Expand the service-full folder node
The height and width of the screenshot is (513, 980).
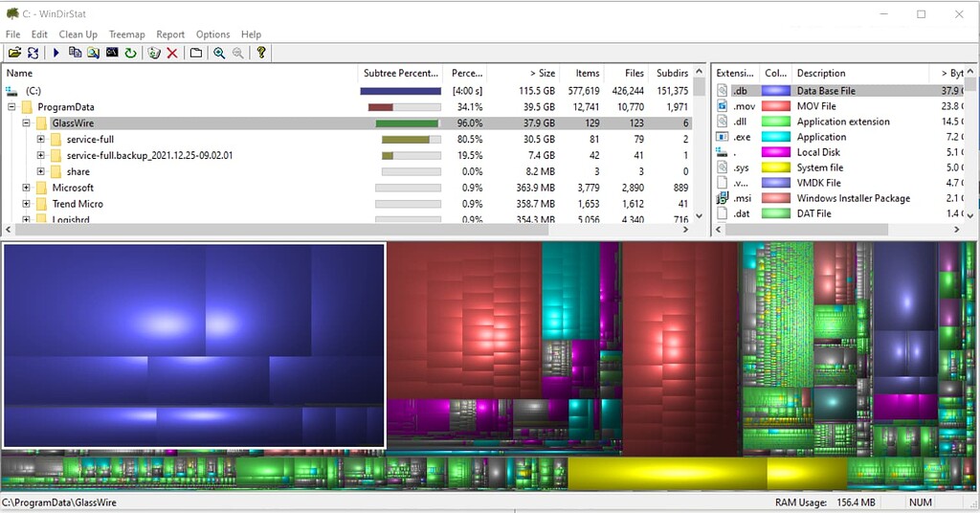(x=41, y=140)
